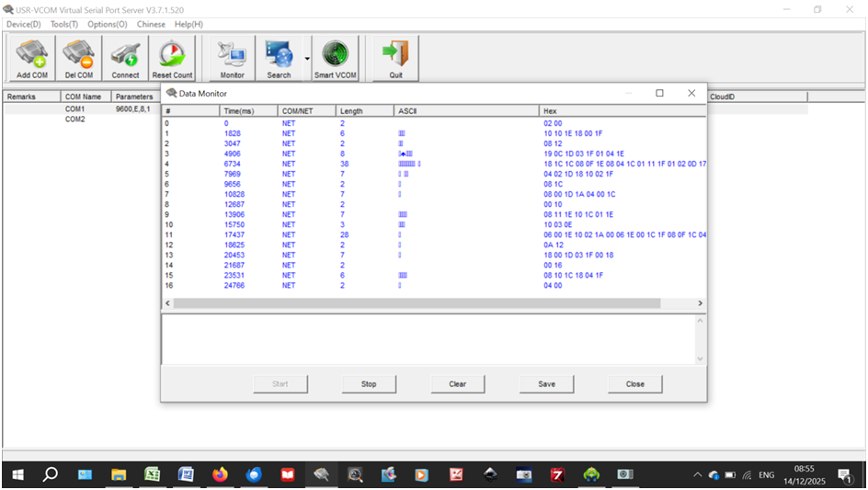This screenshot has width=868, height=490.
Task: Click the Reset Count toolbar icon
Action: (172, 59)
